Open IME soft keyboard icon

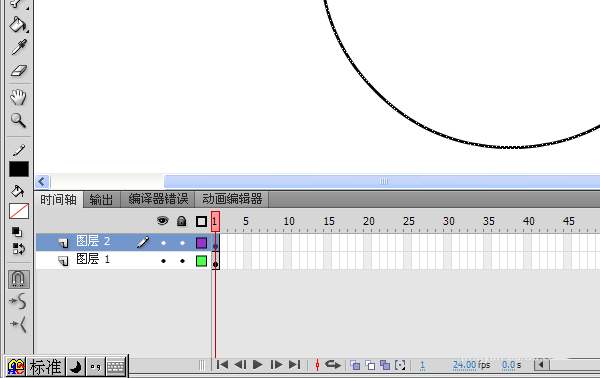(116, 367)
